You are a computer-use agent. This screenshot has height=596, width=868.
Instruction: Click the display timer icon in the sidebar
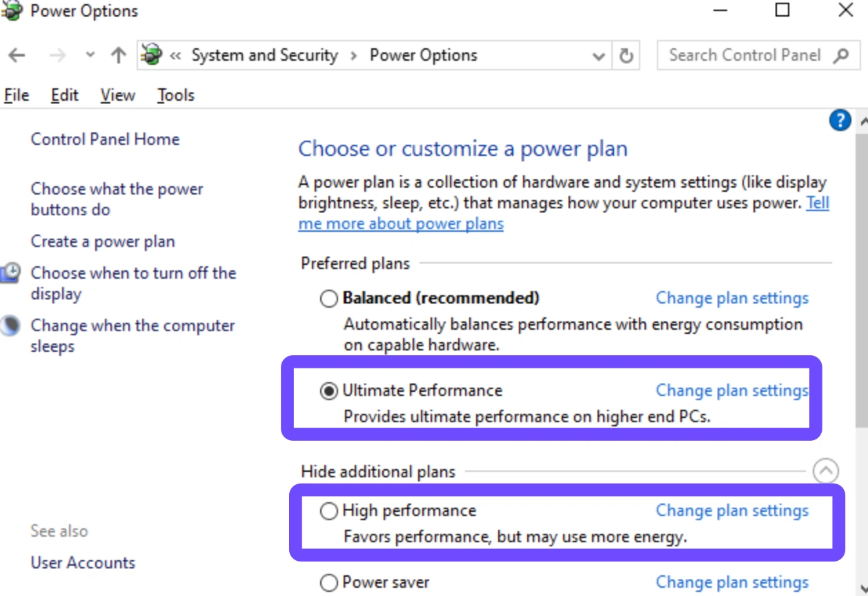pyautogui.click(x=10, y=272)
